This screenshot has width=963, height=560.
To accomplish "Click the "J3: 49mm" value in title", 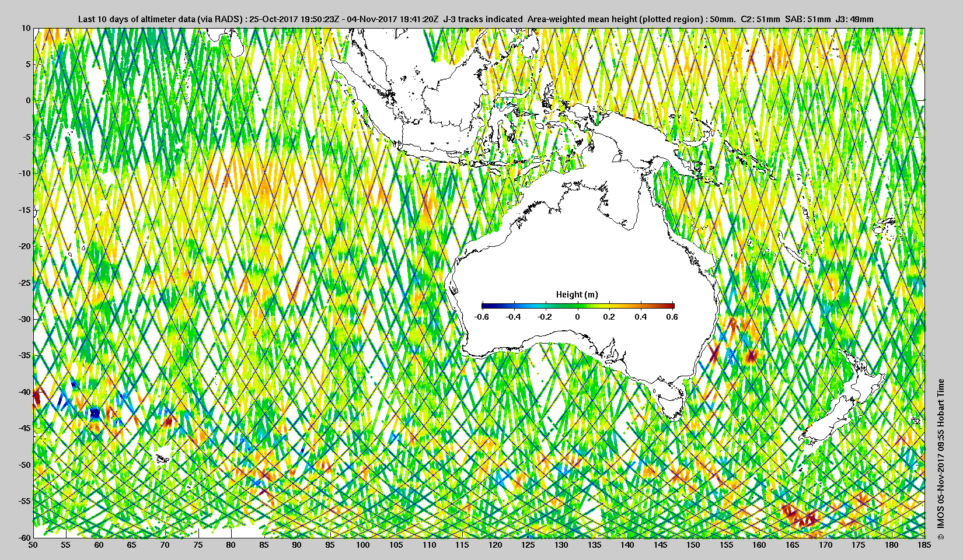I will (855, 19).
